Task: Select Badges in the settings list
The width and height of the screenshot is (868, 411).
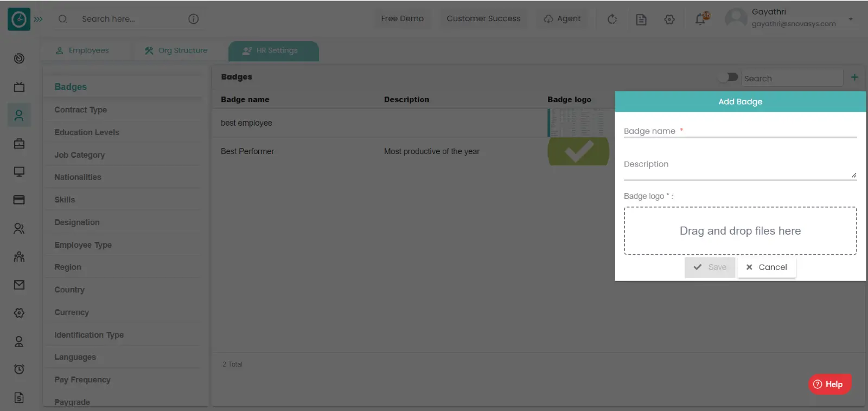Action: [x=71, y=87]
